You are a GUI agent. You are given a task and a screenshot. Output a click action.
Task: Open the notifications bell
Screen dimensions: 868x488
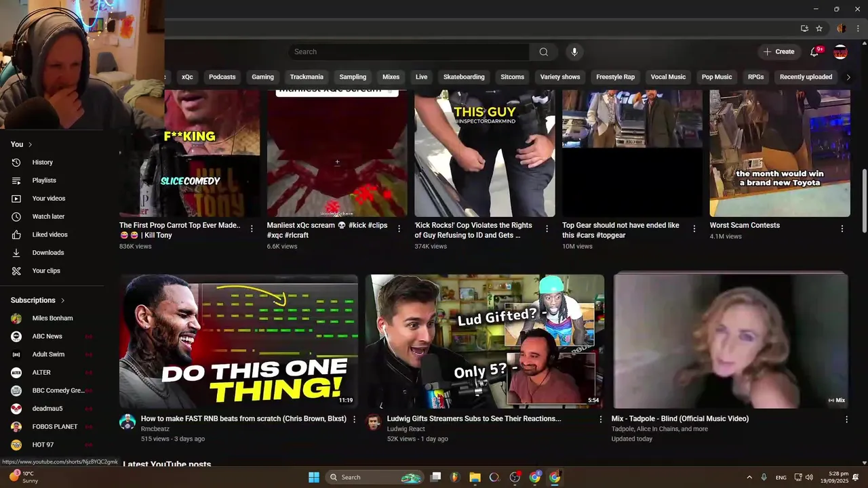click(x=815, y=52)
